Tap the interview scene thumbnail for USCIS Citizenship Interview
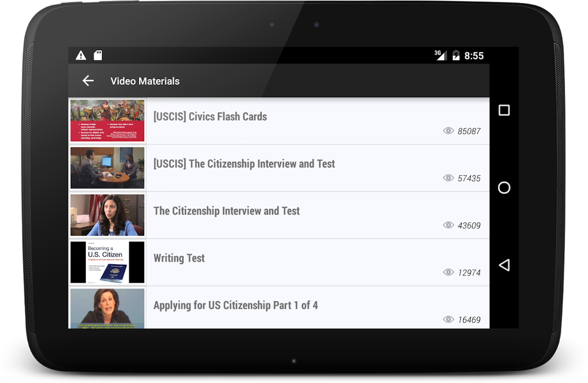The image size is (588, 383). 107,168
